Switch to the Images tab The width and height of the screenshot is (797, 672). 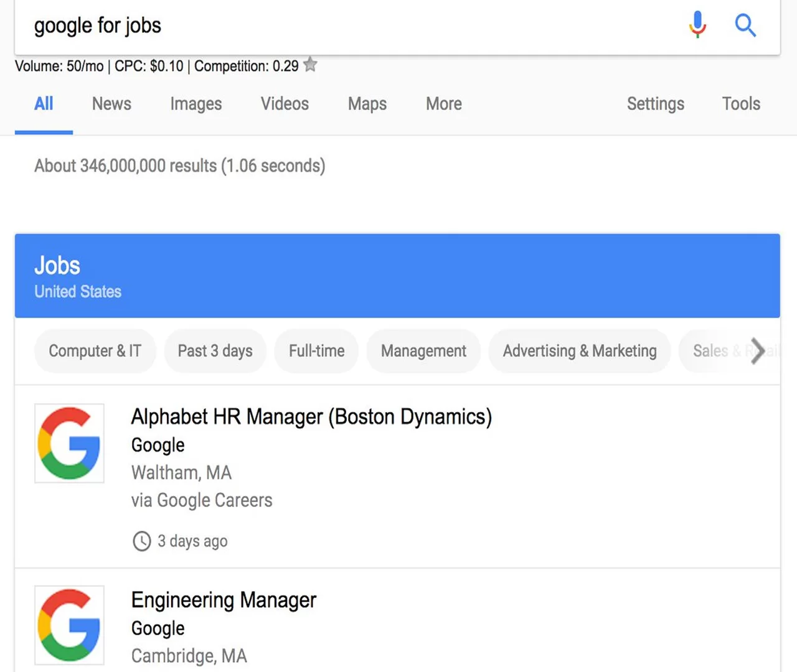click(196, 104)
